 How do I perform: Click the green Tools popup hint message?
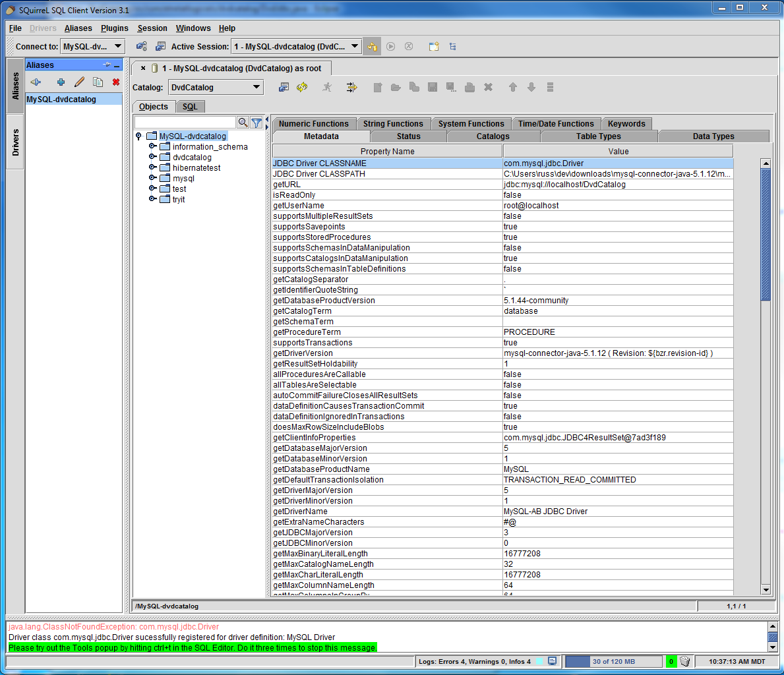pos(193,647)
